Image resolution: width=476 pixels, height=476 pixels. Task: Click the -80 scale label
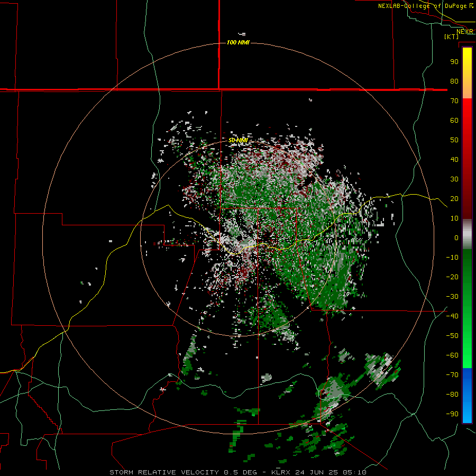452,395
